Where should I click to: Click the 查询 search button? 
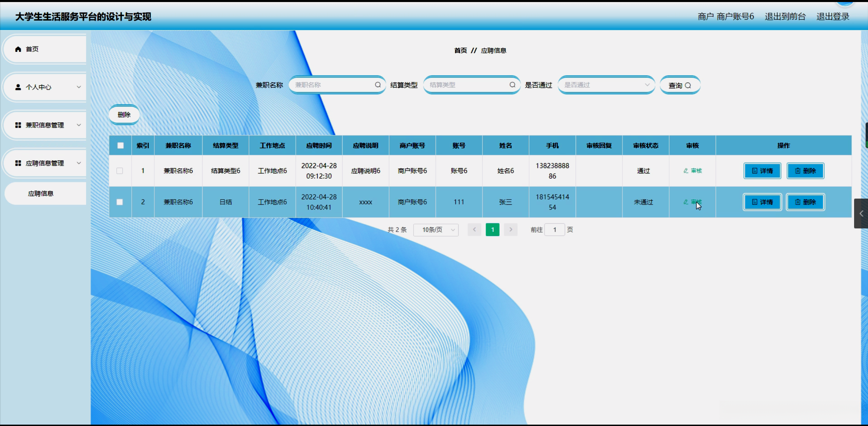(679, 85)
